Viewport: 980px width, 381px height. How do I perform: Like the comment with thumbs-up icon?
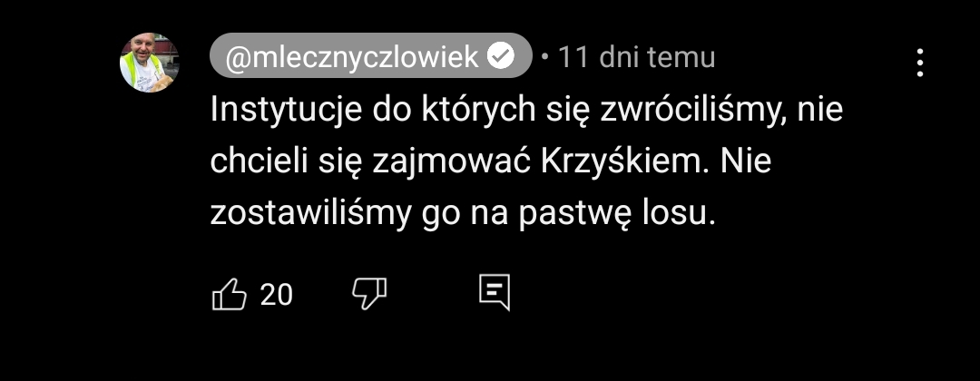230,294
